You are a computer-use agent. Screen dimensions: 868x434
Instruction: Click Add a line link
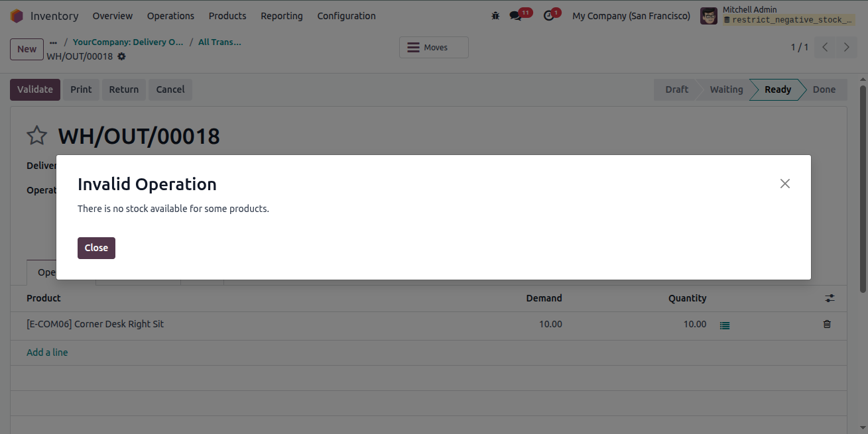click(47, 353)
